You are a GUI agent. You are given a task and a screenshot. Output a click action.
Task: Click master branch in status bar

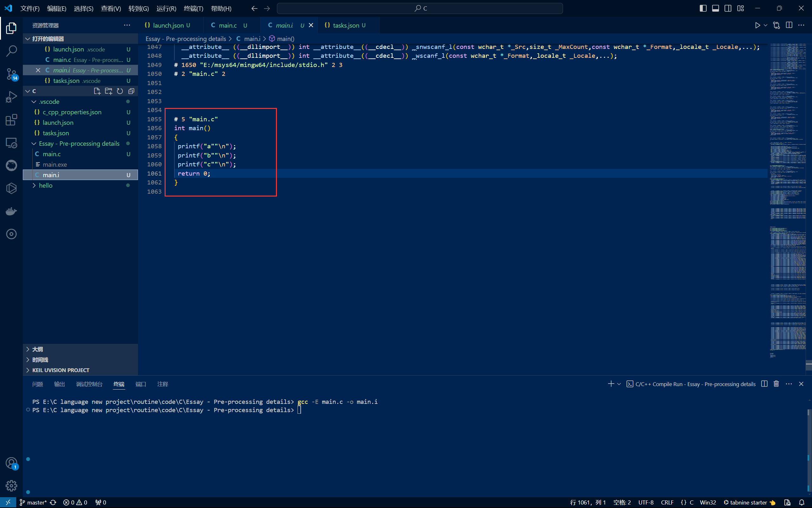click(33, 502)
